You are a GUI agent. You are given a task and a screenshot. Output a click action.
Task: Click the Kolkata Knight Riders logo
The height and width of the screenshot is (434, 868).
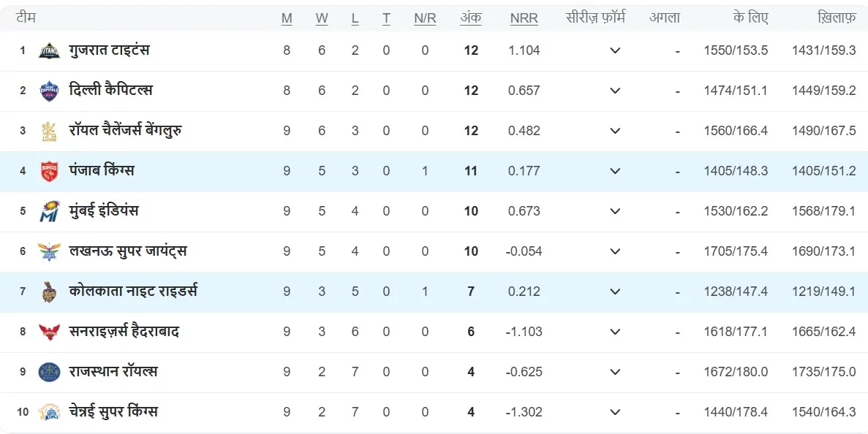tap(49, 292)
